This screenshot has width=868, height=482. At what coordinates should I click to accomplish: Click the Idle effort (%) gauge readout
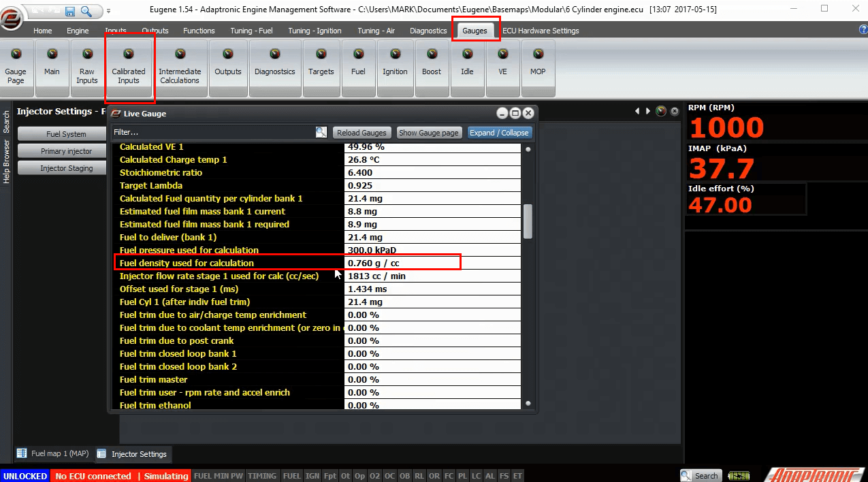[720, 205]
